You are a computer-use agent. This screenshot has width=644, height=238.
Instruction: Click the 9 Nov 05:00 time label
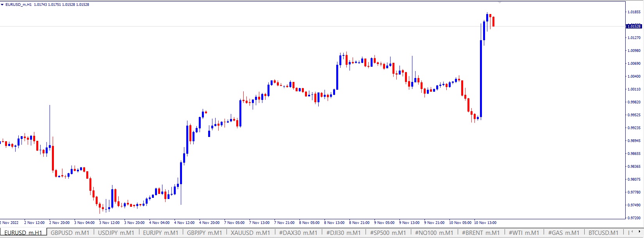384,223
